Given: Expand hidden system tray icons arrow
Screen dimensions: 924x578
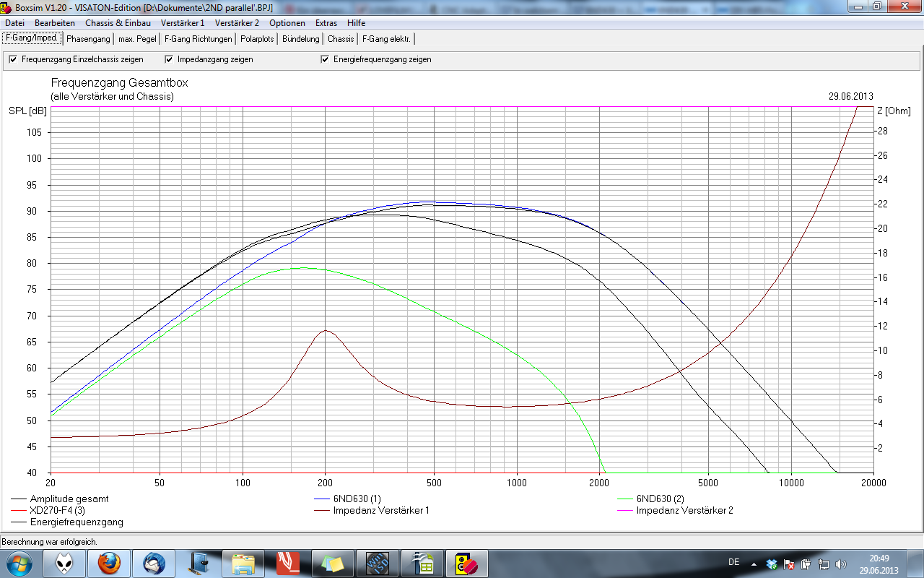Looking at the screenshot, I should 754,564.
